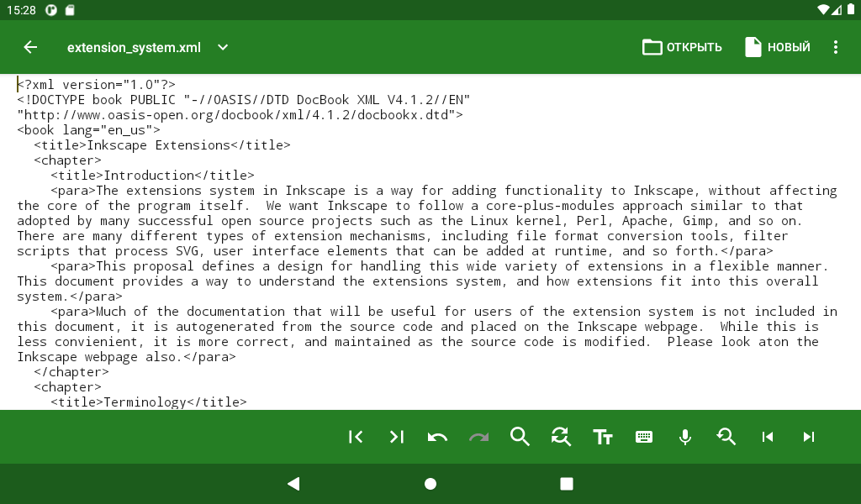Open the find and replace tool
The width and height of the screenshot is (861, 504).
[561, 437]
